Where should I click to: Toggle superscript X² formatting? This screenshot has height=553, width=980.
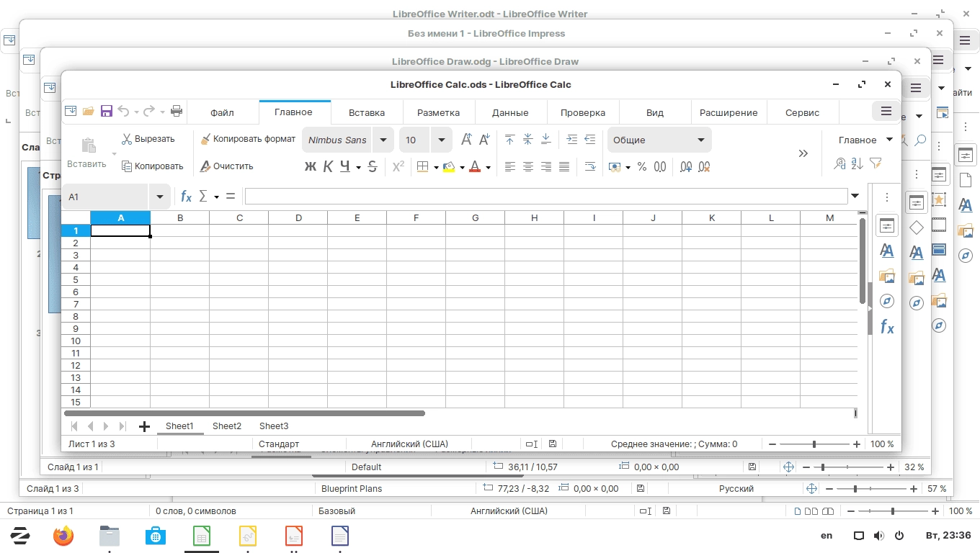pos(398,167)
